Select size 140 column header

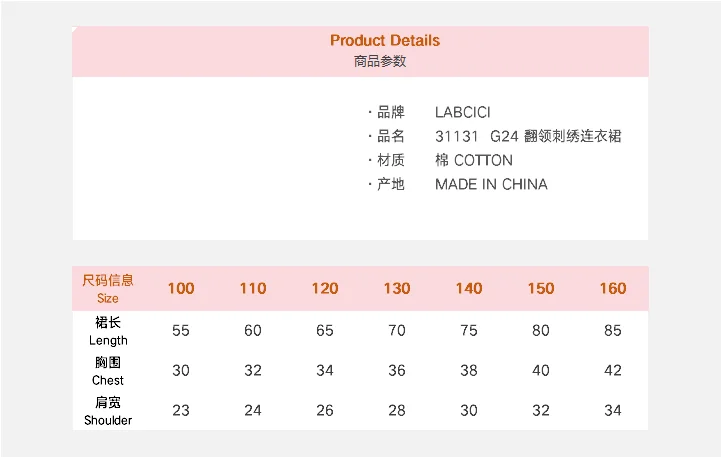[469, 288]
